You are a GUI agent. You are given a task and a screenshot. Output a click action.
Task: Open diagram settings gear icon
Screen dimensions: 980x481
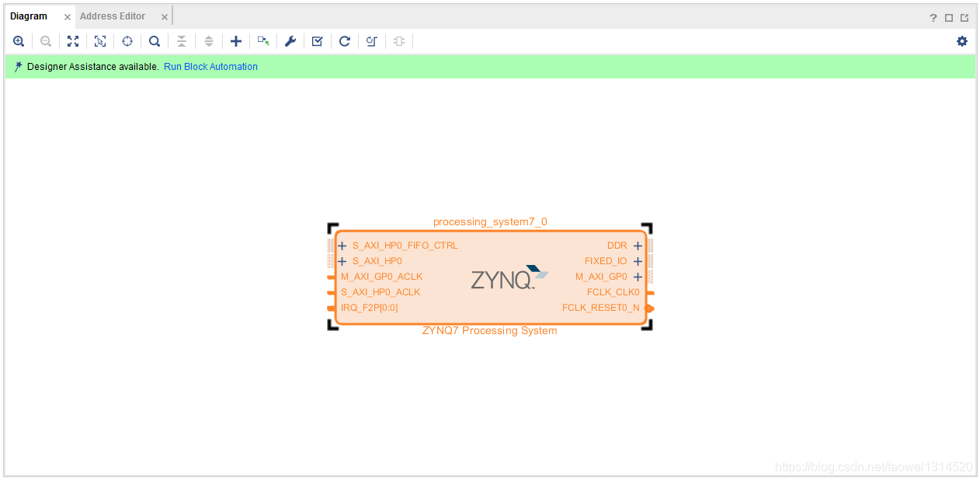[x=962, y=41]
